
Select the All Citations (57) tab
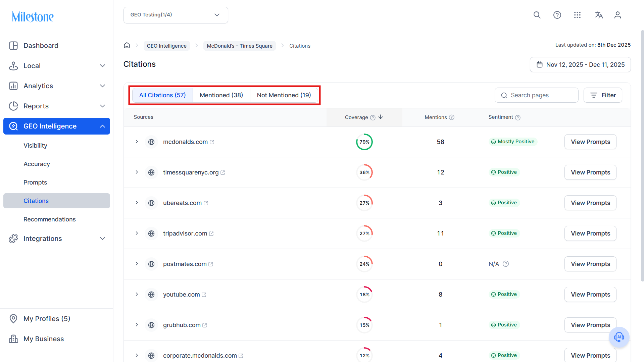(162, 95)
